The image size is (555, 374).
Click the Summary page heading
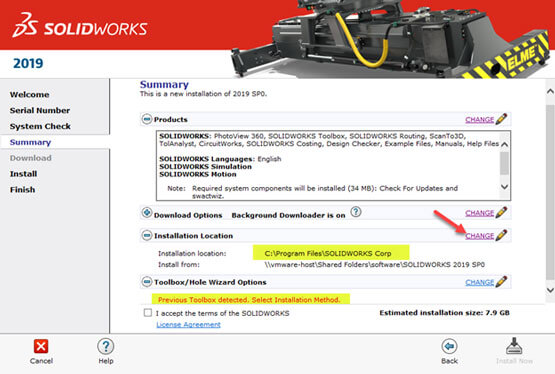coord(164,85)
